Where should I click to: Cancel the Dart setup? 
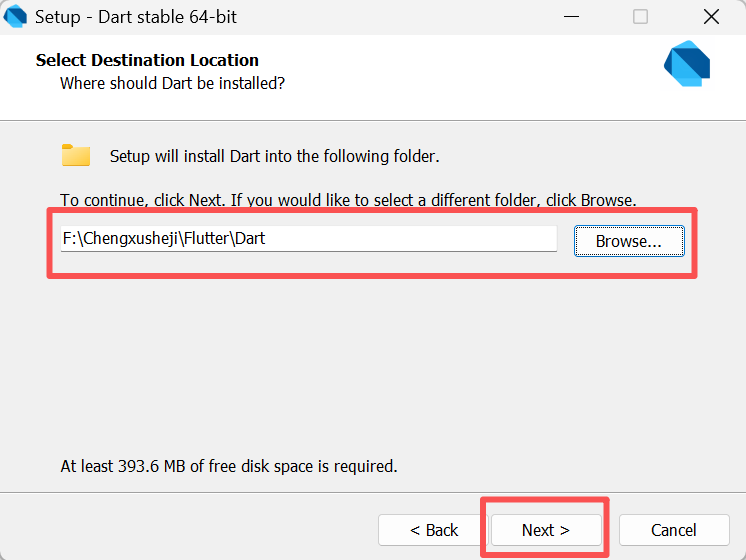coord(674,530)
